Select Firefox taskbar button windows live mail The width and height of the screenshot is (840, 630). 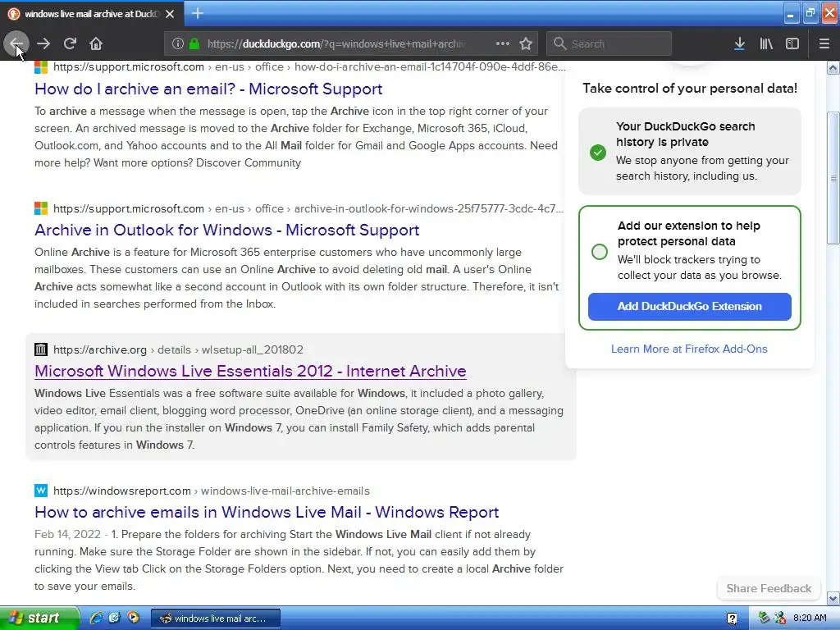point(216,619)
